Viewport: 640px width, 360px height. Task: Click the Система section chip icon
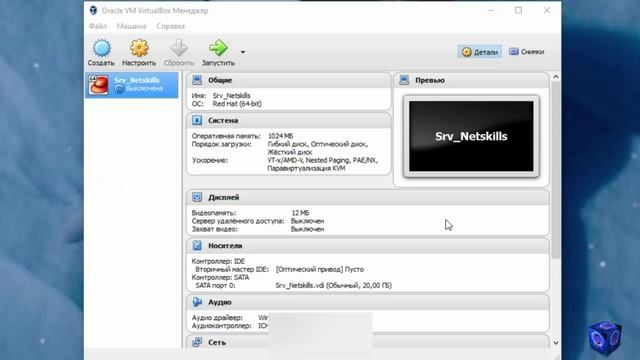click(197, 120)
